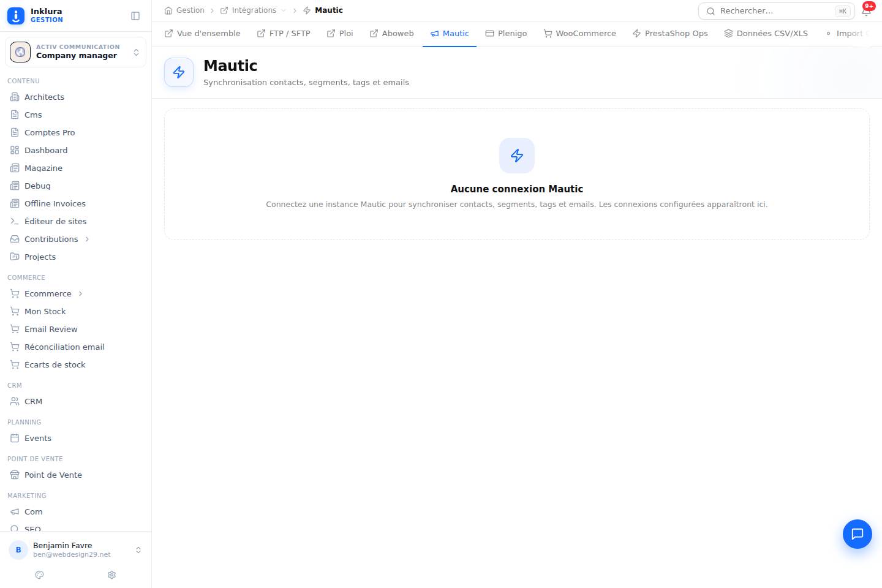Image resolution: width=882 pixels, height=588 pixels.
Task: Open Comptes Pro page
Action: point(76,132)
